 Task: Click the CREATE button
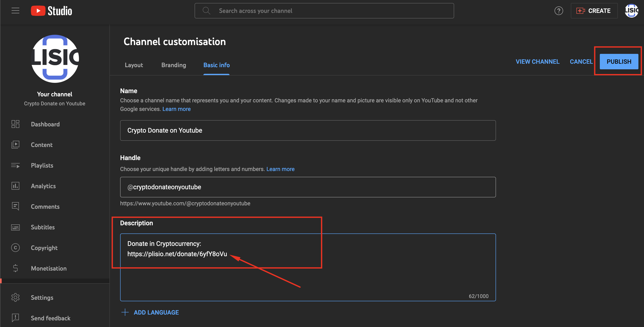[x=594, y=11]
